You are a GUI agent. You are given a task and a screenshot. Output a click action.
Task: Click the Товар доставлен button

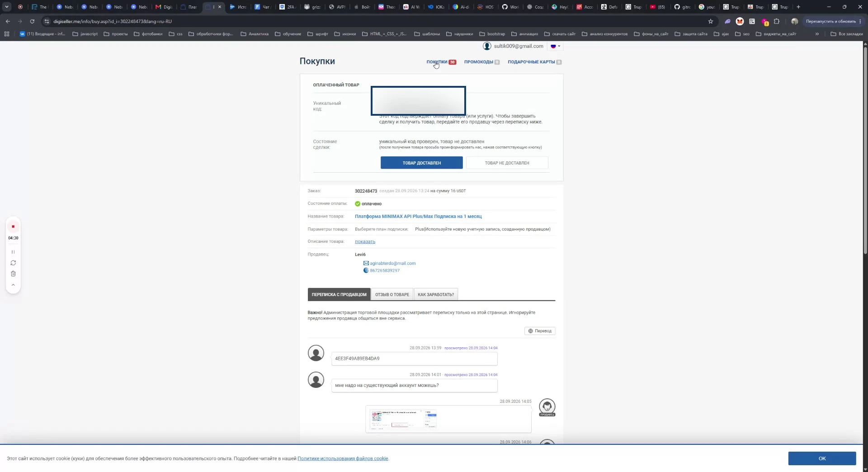(421, 163)
